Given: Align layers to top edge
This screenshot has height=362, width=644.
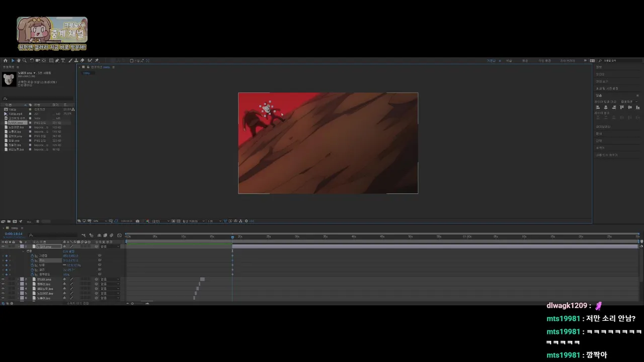Looking at the screenshot, I should pyautogui.click(x=622, y=107).
